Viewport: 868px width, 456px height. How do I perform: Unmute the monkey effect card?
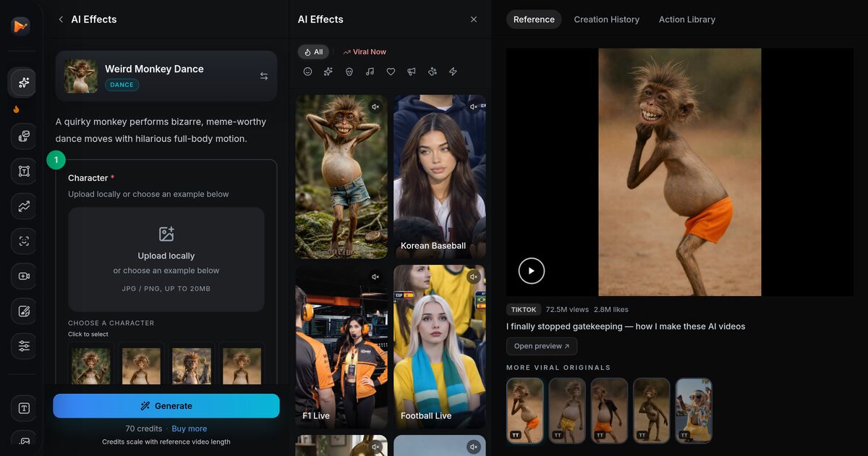coord(375,107)
